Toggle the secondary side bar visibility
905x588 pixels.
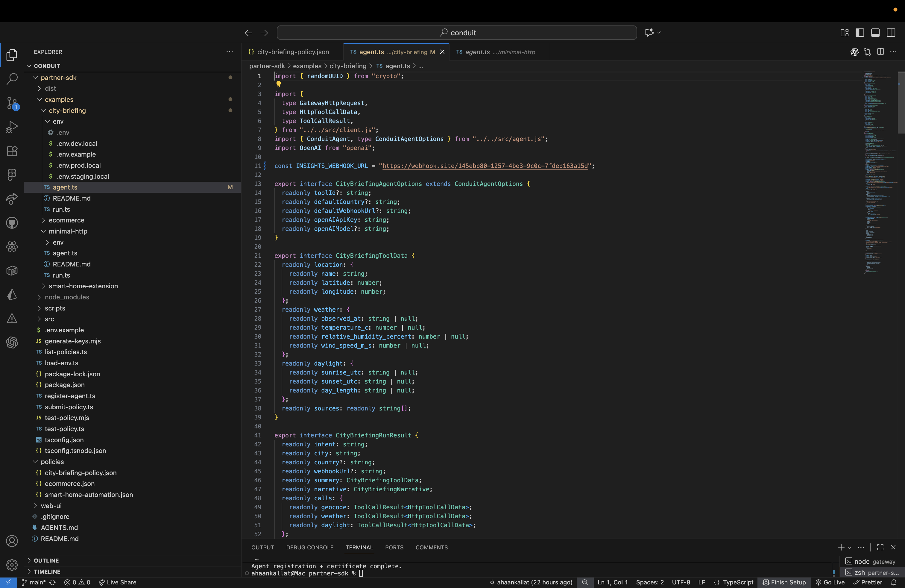[x=891, y=33]
